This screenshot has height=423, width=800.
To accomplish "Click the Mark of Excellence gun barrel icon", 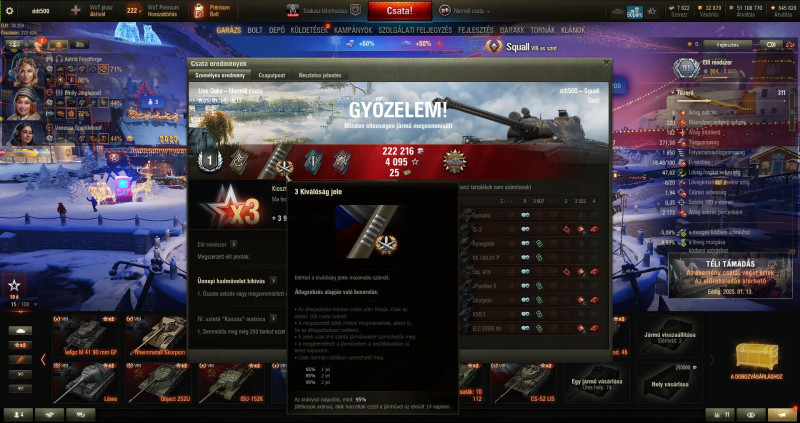I will click(x=277, y=161).
